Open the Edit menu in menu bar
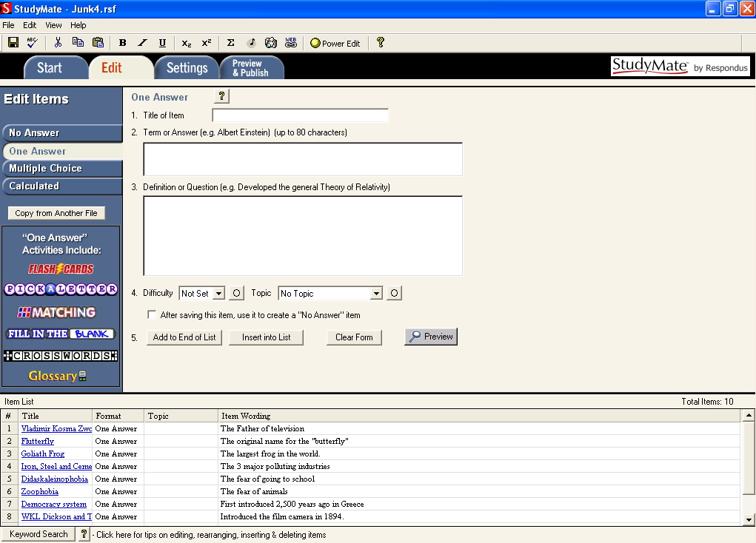756x543 pixels. click(x=30, y=25)
